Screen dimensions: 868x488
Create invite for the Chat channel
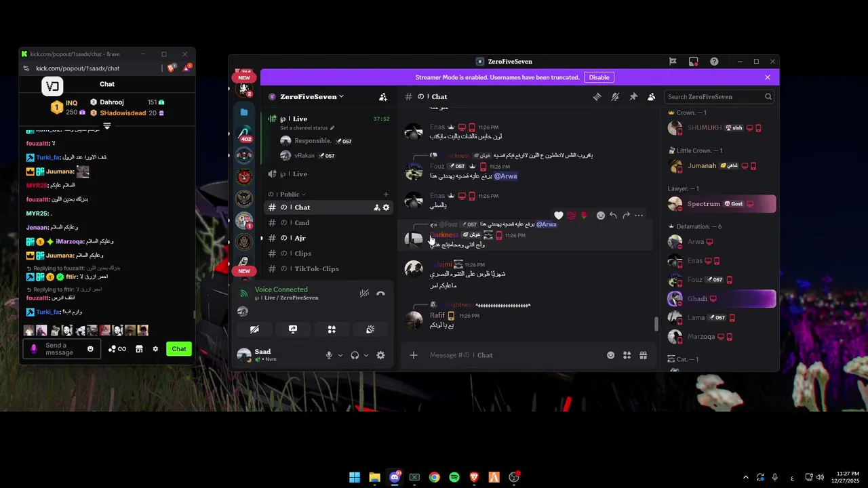(377, 207)
